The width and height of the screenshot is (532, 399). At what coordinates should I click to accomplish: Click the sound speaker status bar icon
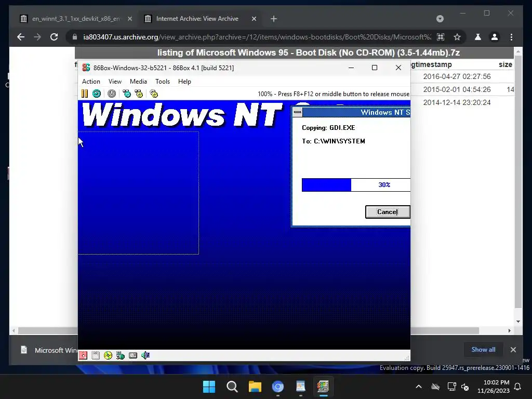pyautogui.click(x=145, y=355)
